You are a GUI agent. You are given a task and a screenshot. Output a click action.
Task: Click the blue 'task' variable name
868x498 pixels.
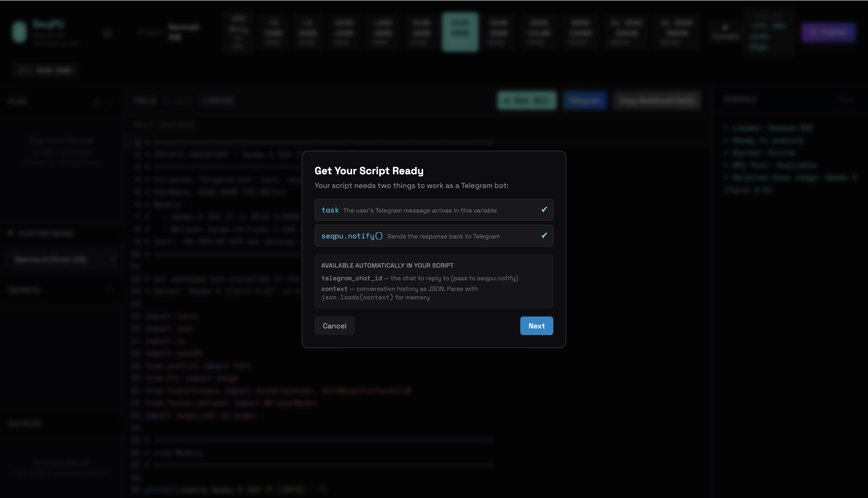tap(330, 210)
